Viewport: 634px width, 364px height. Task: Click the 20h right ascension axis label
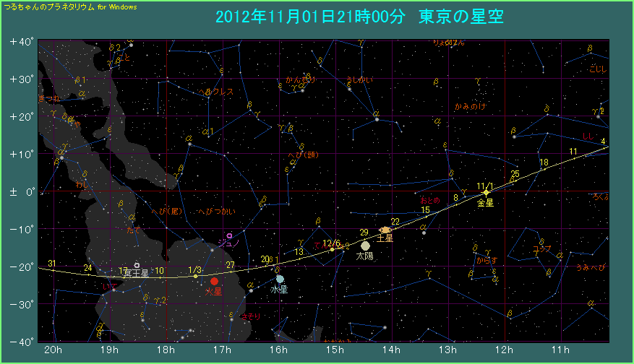52,350
